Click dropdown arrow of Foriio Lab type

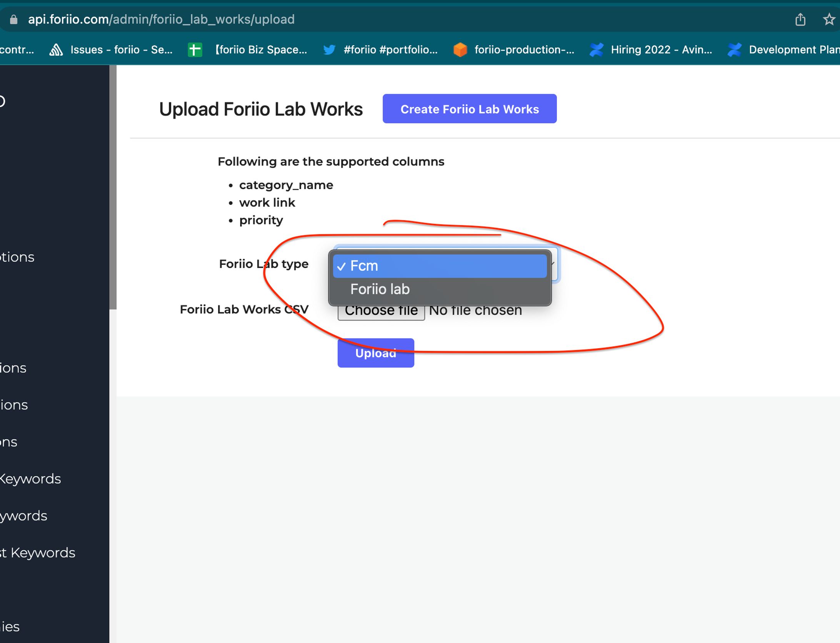point(553,264)
